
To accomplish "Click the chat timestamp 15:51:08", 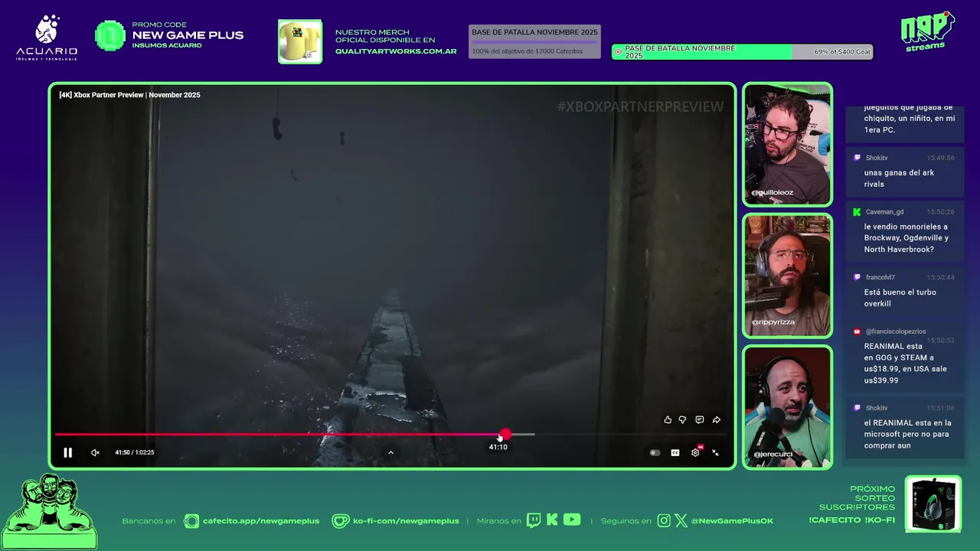I will click(x=940, y=408).
